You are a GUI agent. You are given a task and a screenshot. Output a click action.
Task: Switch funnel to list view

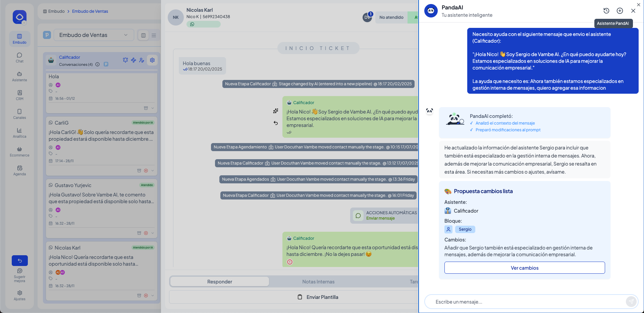[154, 35]
